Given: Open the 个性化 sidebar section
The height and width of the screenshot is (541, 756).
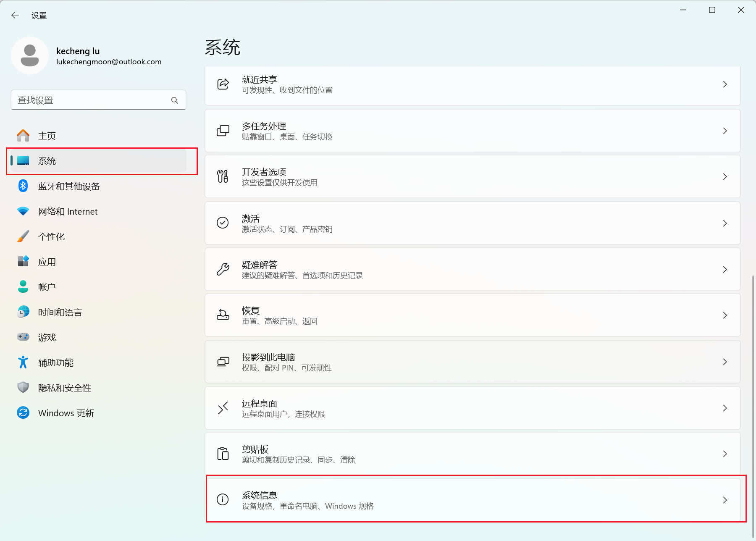Looking at the screenshot, I should (x=51, y=237).
